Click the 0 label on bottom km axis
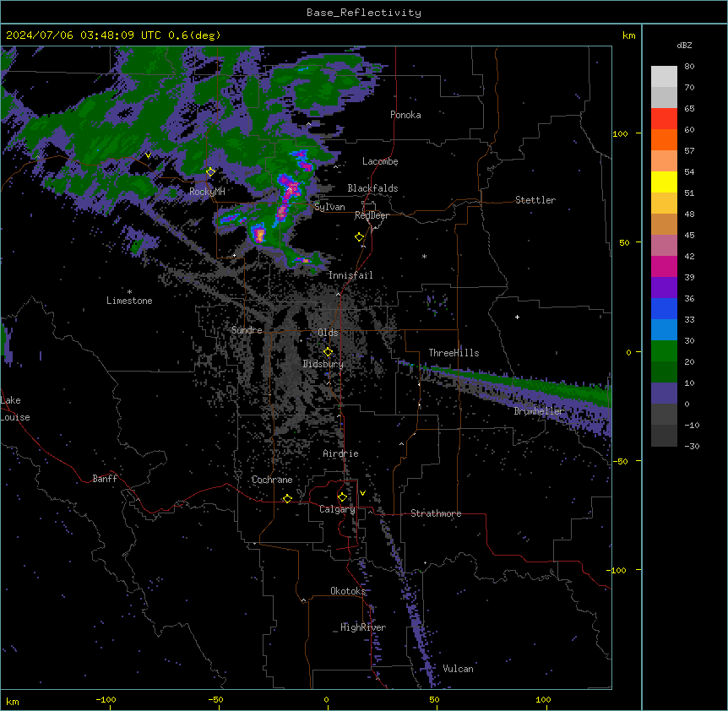728x711 pixels. (x=326, y=699)
